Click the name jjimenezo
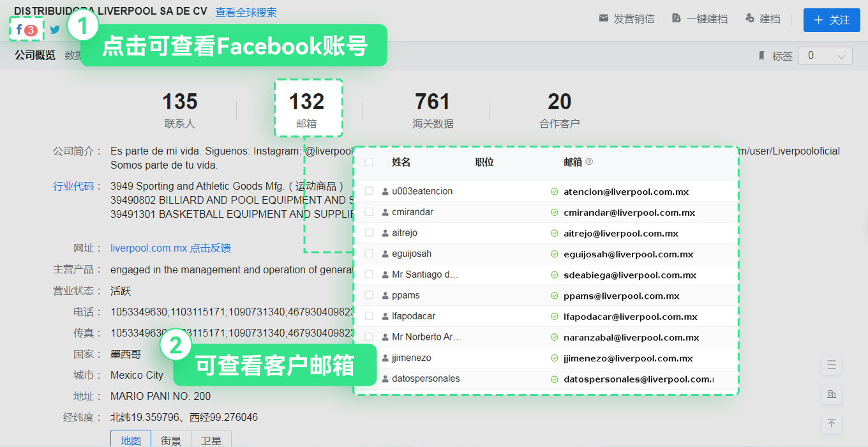The width and height of the screenshot is (868, 447). point(412,358)
